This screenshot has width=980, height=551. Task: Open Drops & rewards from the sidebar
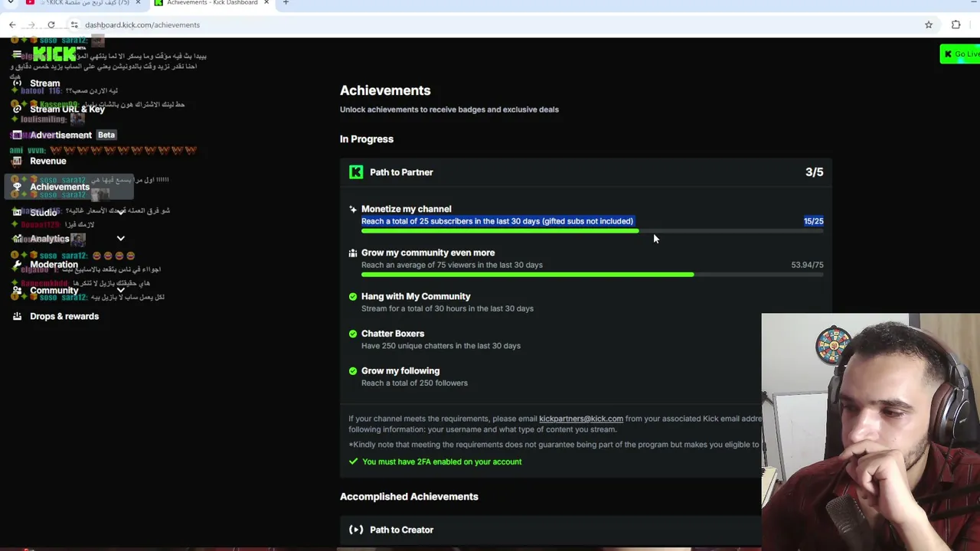64,316
